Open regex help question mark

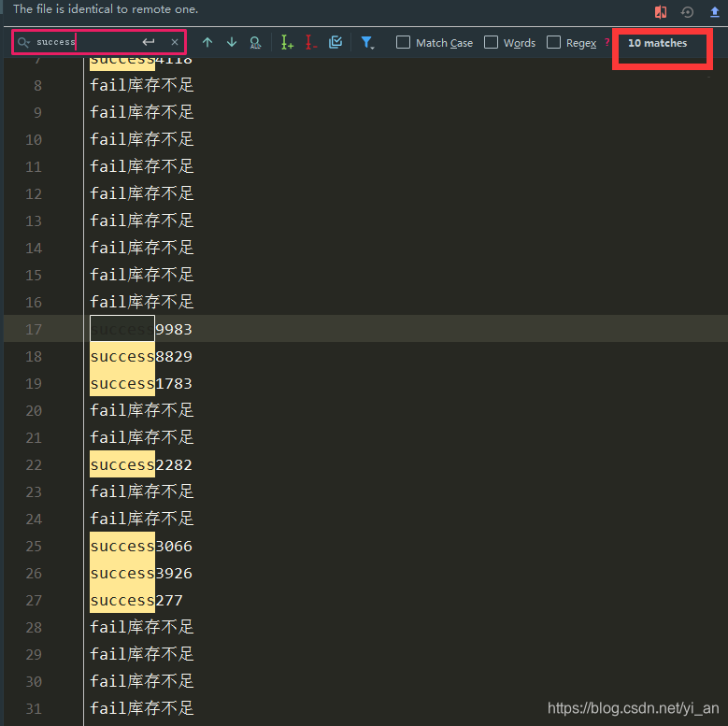[607, 42]
